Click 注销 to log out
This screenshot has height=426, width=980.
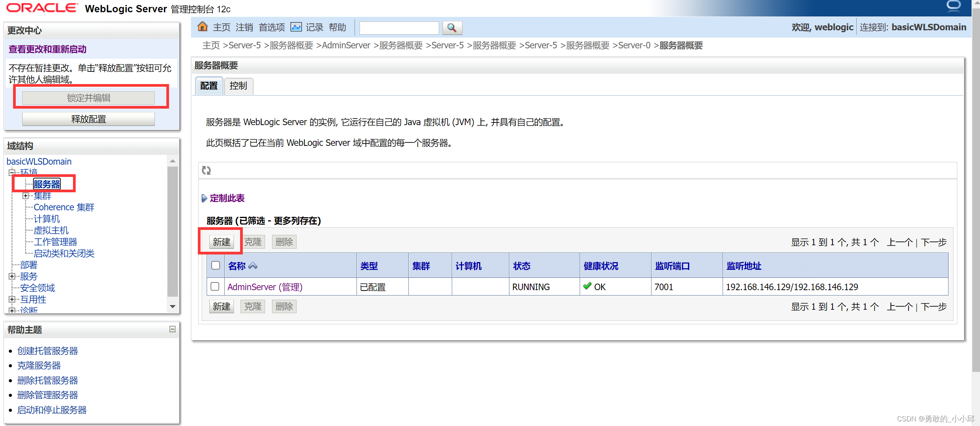tap(244, 27)
